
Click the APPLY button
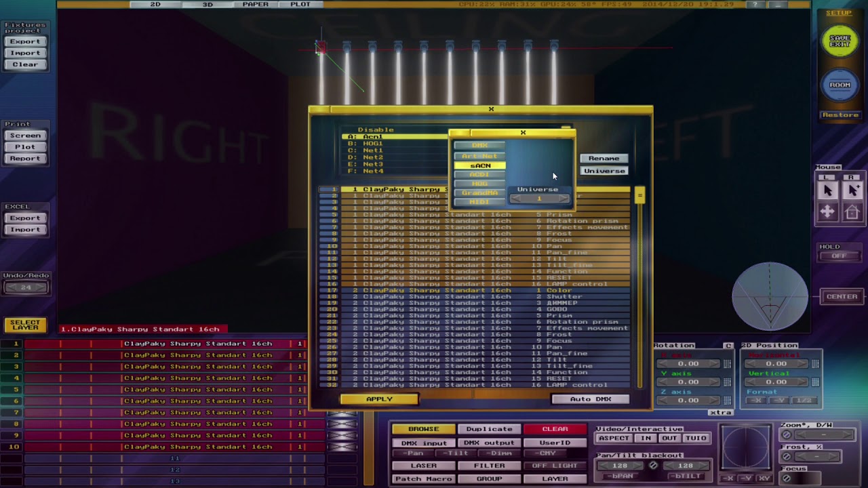(379, 399)
